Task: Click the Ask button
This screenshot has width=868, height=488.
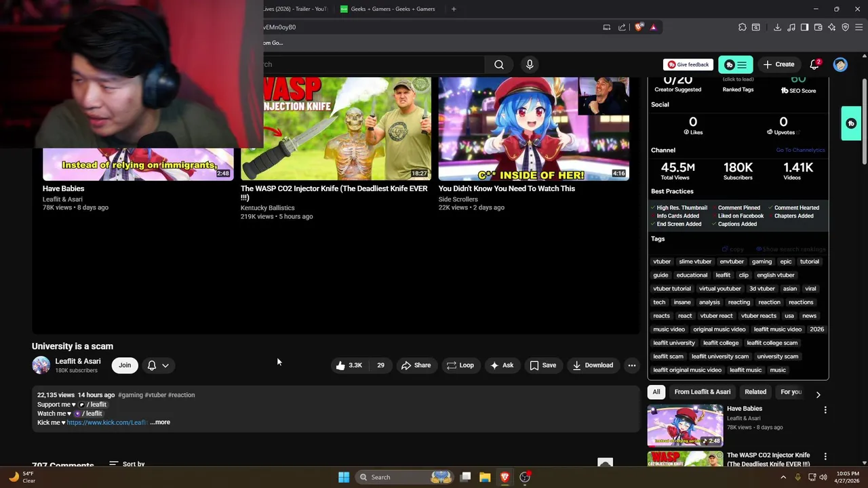Action: click(x=502, y=365)
